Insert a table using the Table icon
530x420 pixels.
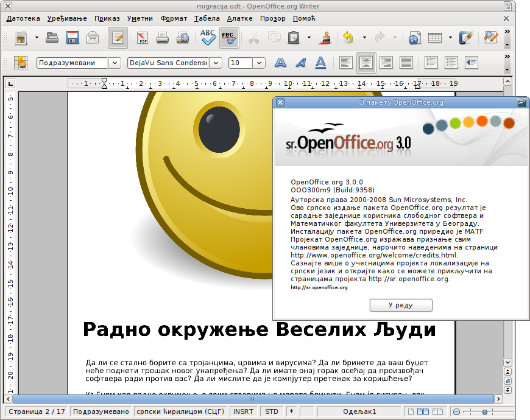(x=435, y=38)
